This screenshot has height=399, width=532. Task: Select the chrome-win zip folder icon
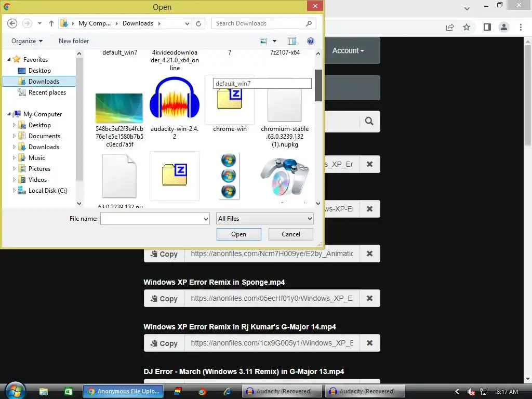pyautogui.click(x=230, y=99)
